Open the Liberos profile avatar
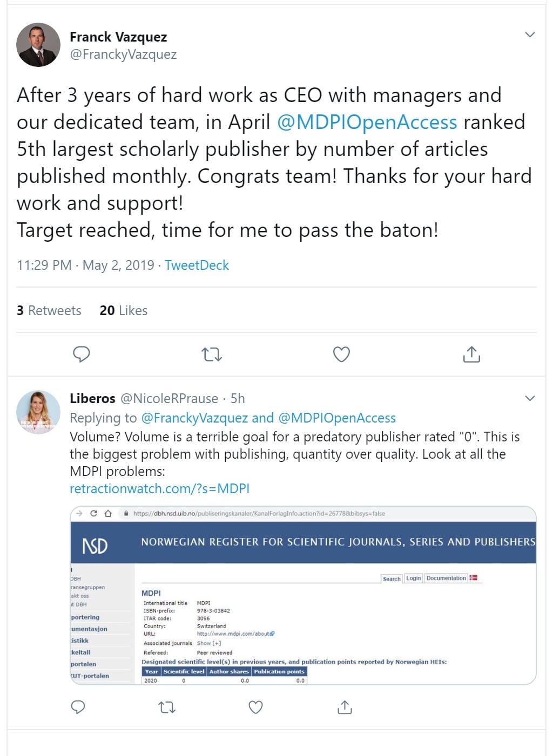 pos(38,412)
